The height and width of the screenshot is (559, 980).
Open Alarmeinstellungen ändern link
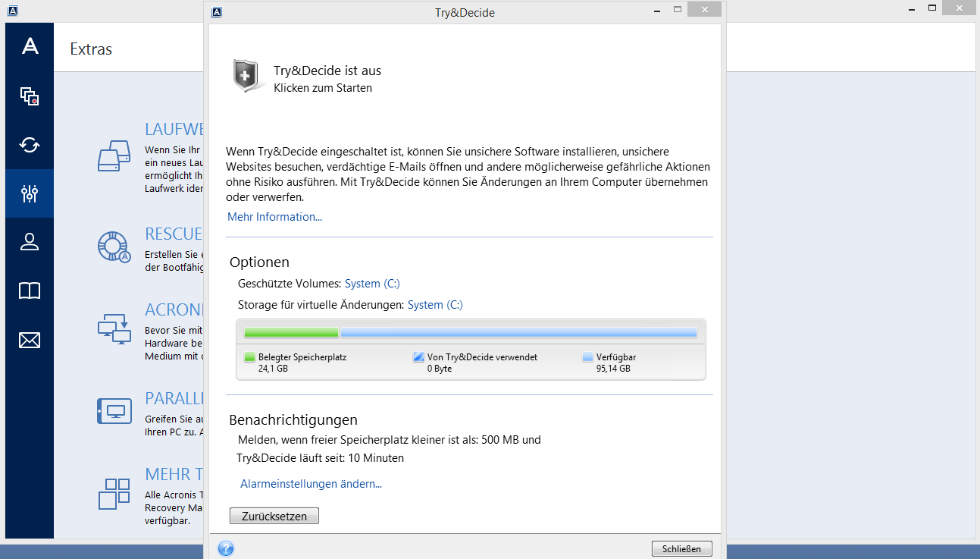tap(311, 484)
